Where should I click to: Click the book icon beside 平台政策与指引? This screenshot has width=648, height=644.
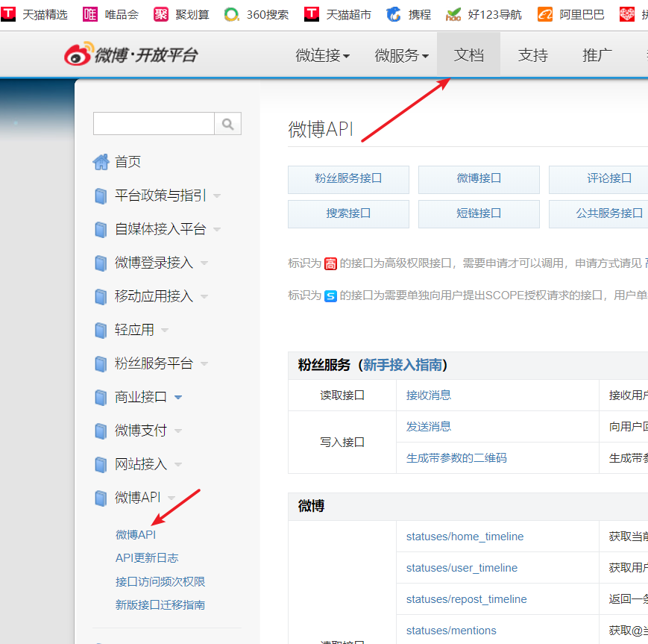101,196
